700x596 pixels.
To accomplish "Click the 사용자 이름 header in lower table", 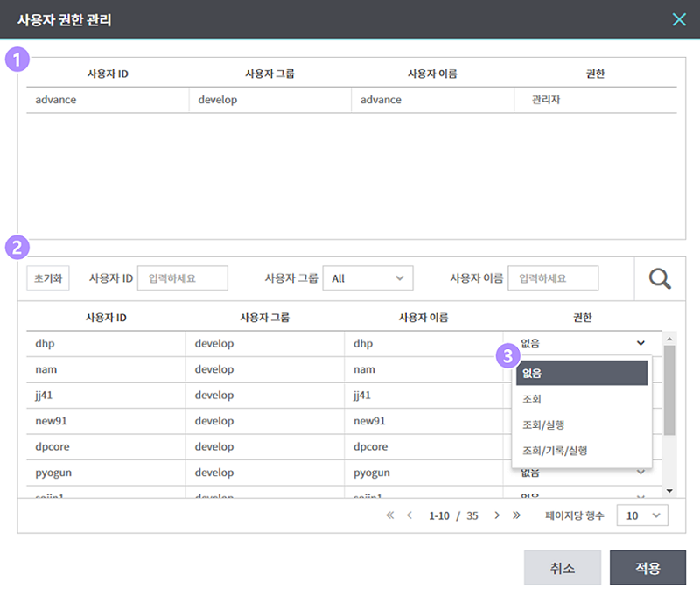I will click(x=423, y=318).
